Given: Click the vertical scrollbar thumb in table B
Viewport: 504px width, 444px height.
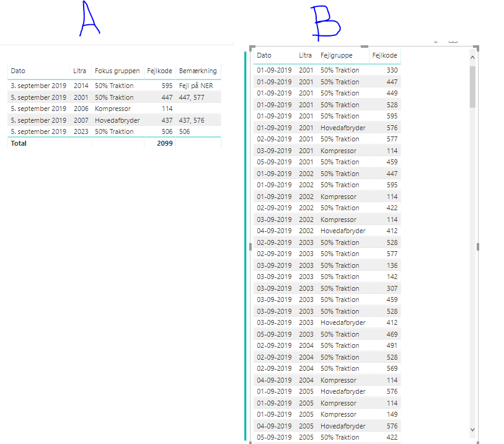Looking at the screenshot, I should [x=472, y=87].
